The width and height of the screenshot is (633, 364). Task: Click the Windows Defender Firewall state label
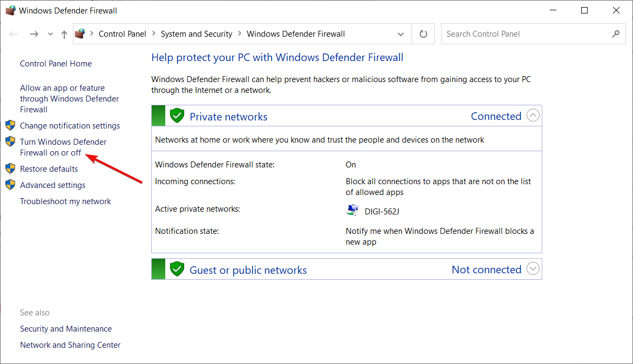click(215, 165)
